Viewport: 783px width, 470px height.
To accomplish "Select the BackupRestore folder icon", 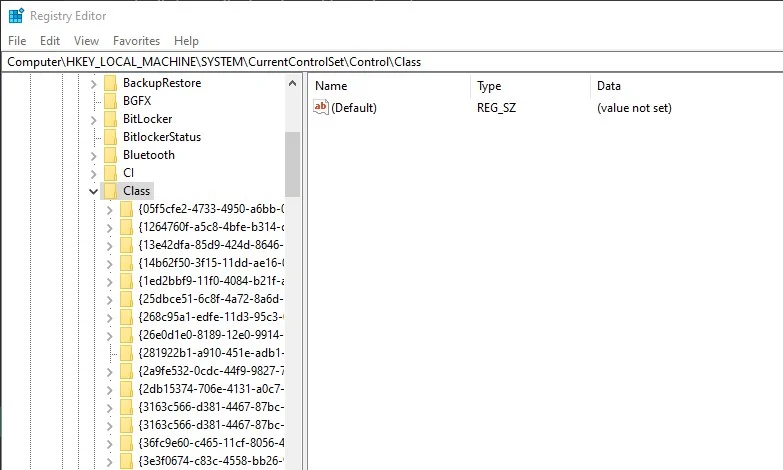I will click(x=110, y=83).
